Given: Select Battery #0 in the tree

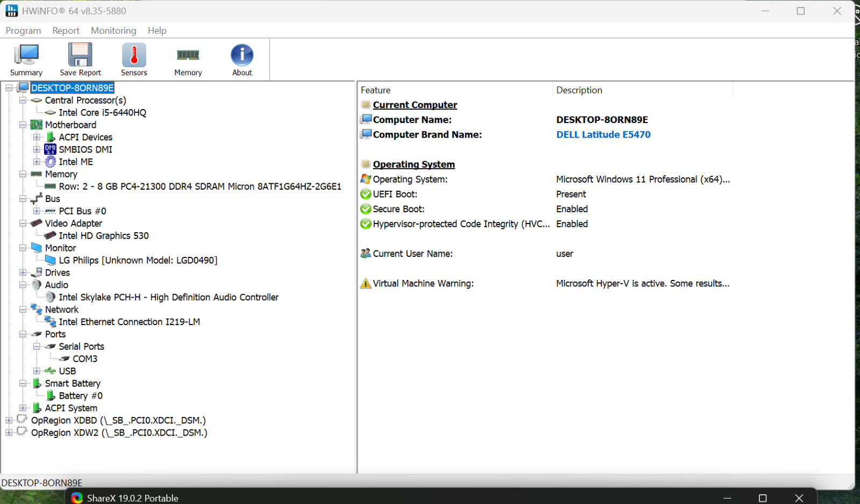Looking at the screenshot, I should pyautogui.click(x=81, y=395).
